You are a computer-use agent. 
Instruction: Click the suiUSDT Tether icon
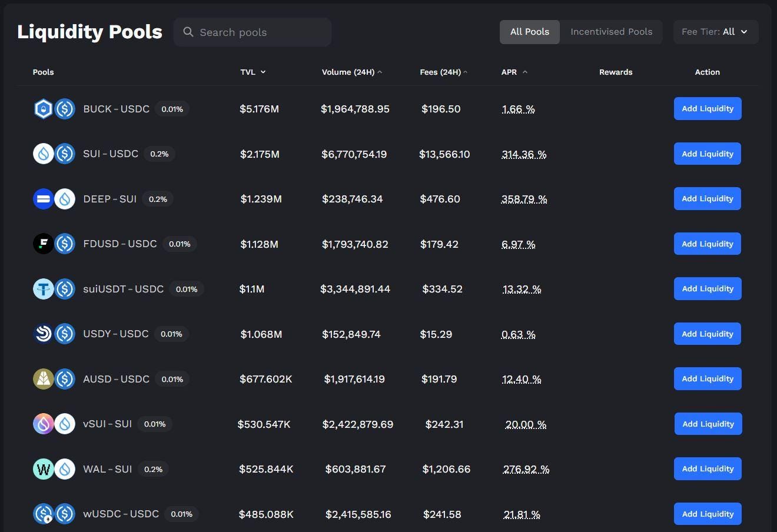(44, 289)
